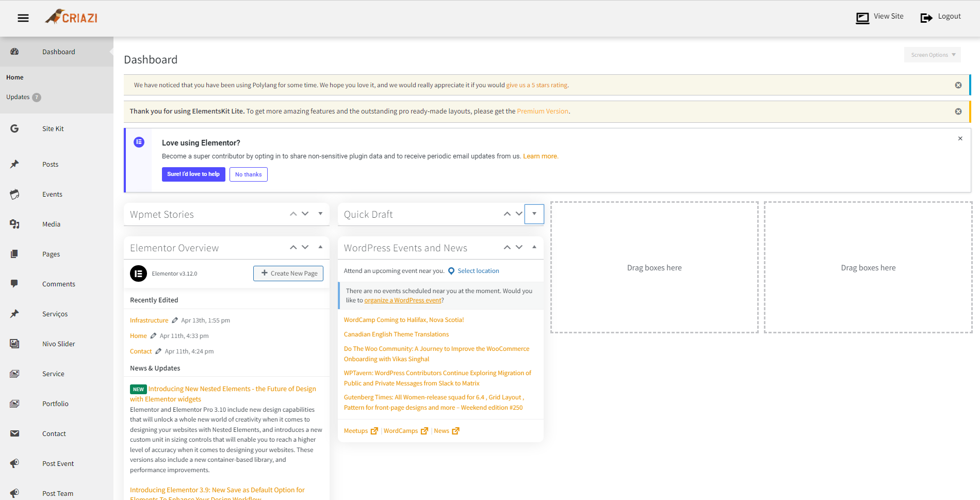Open the Nivo Slider icon
This screenshot has height=500, width=980.
(14, 344)
